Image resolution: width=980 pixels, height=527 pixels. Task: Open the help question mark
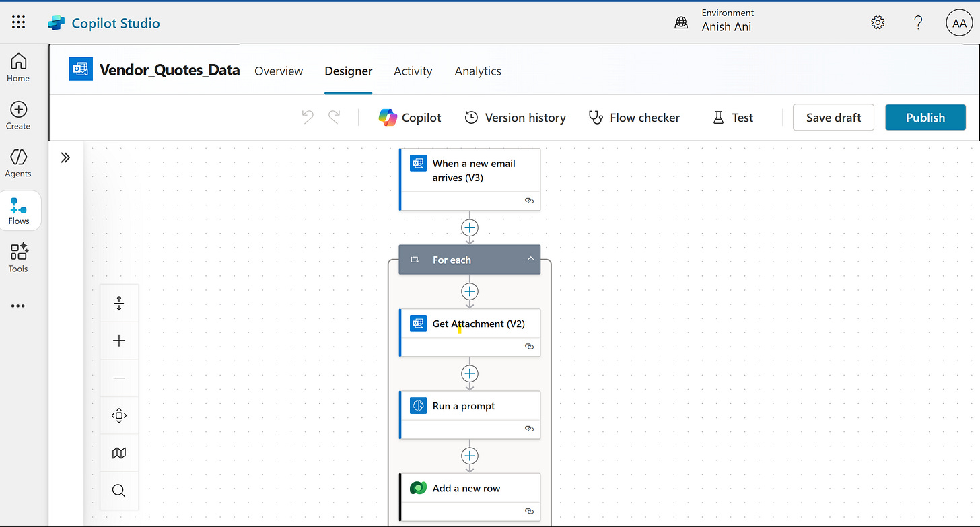[x=918, y=23]
